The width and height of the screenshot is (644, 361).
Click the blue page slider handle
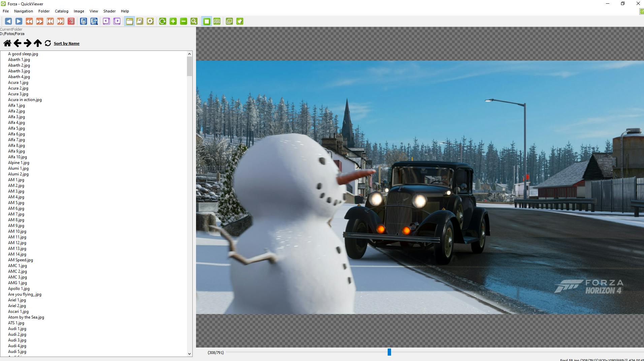[x=389, y=352]
